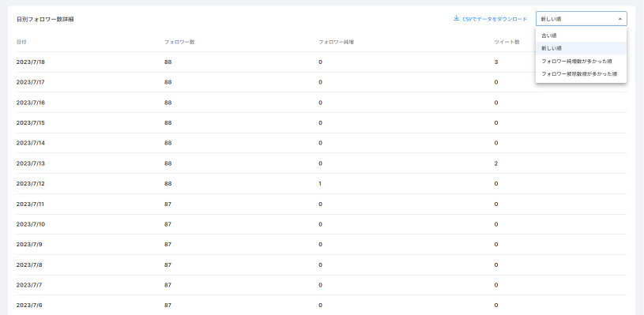Select the 2023/7/11 date cell
Image resolution: width=644 pixels, height=315 pixels.
[x=30, y=204]
